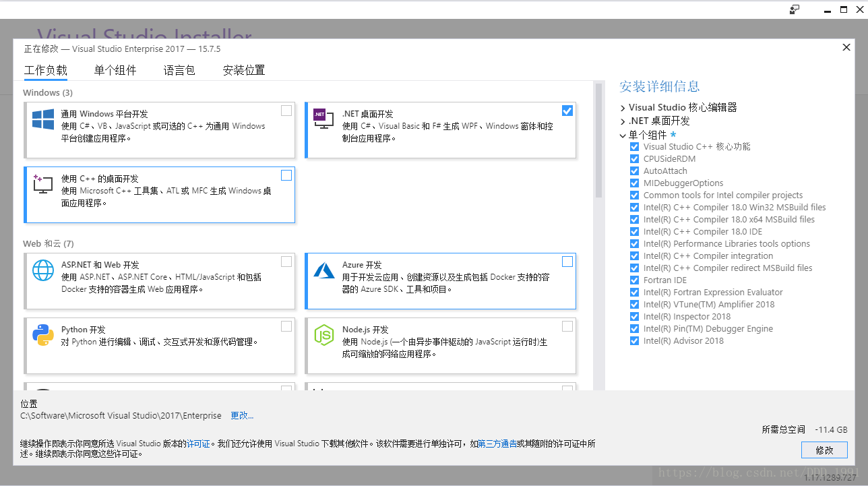
Task: Uncheck Intel C++ Compiler 18.0 IDE
Action: (x=634, y=232)
